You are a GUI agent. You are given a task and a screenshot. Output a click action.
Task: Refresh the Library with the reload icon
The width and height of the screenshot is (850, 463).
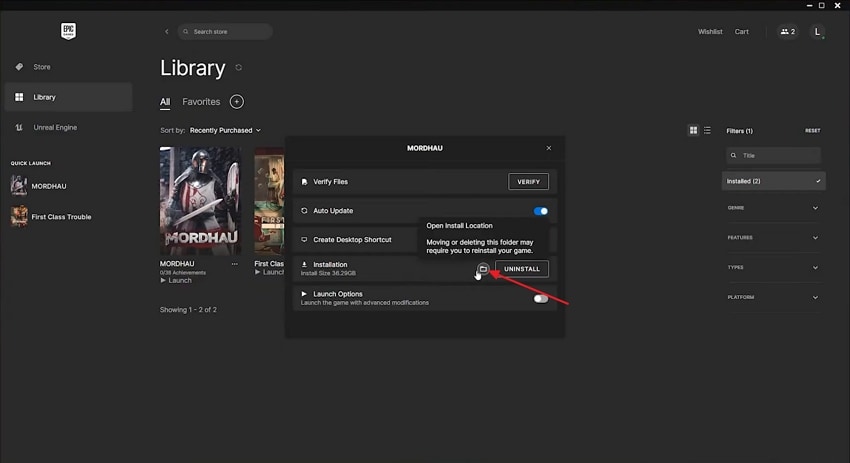(239, 68)
